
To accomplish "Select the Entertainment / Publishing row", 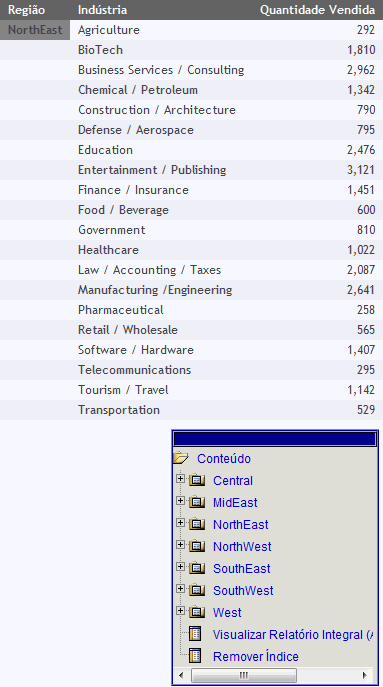I will 152,170.
